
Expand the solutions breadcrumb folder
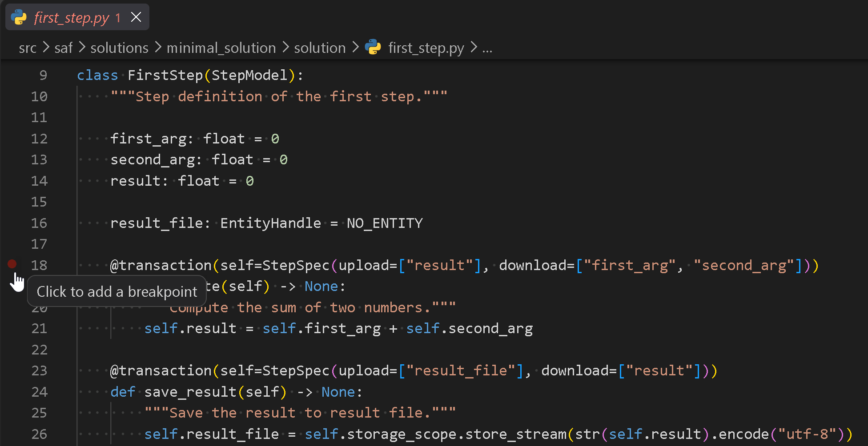[x=119, y=48]
